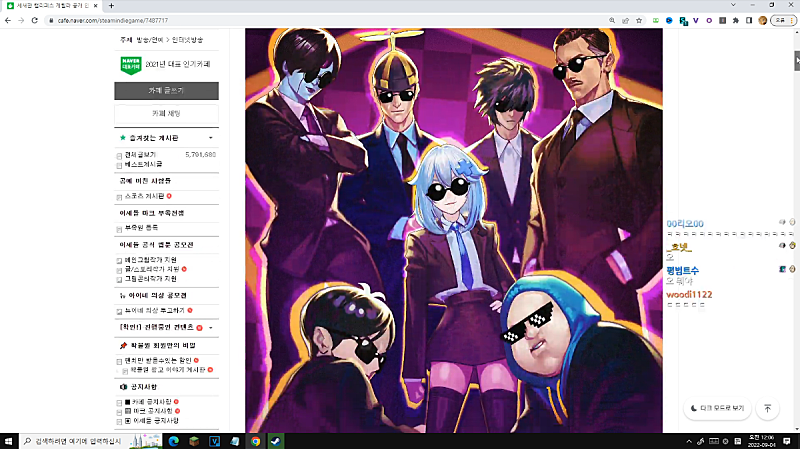Screen dimensions: 800x449
Task: Click the Windows taskbar search box
Action: coord(74,441)
